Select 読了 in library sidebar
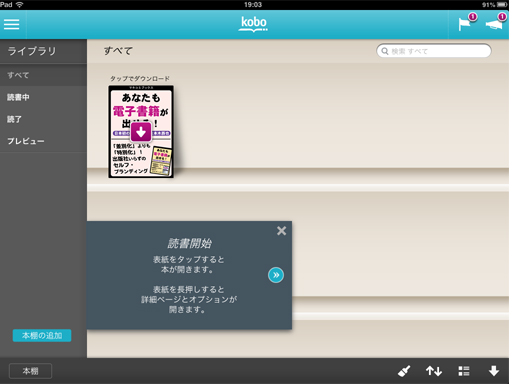The image size is (512, 384). click(x=43, y=119)
